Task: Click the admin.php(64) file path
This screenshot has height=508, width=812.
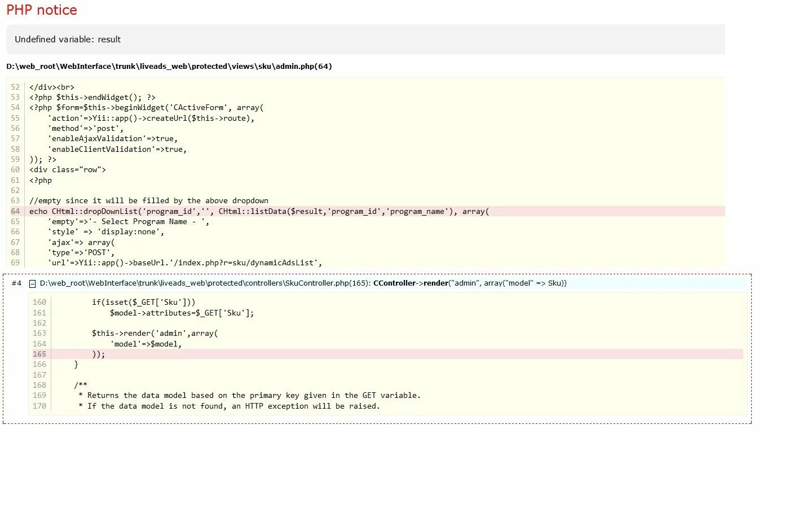Action: click(x=169, y=67)
